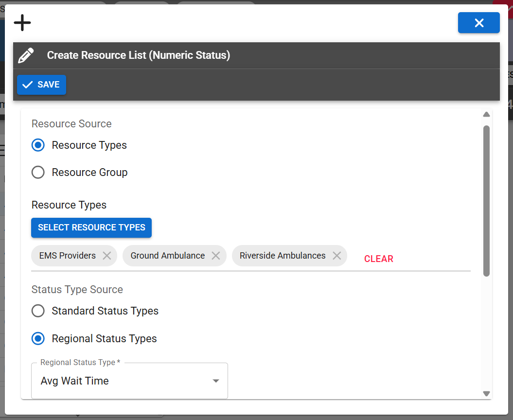Viewport: 513px width, 420px height.
Task: Remove the Ground Ambulance chip using its X
Action: pos(216,255)
